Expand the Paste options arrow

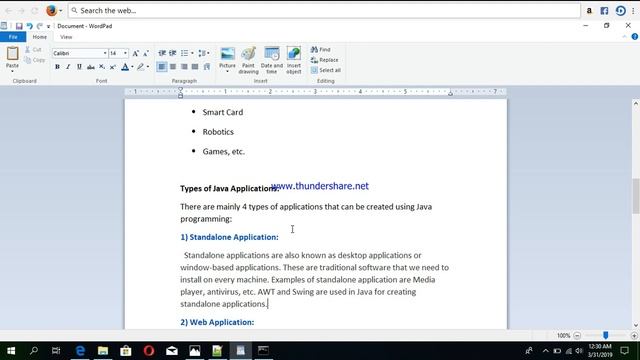click(x=12, y=71)
